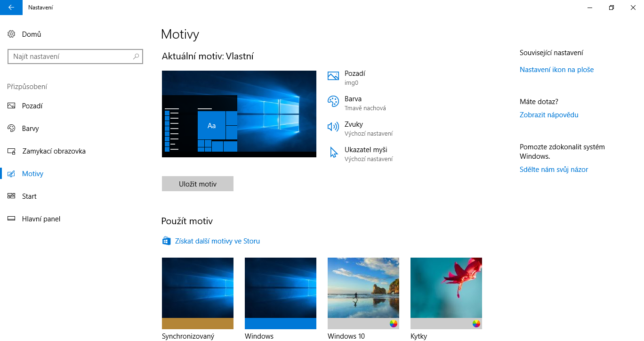644x341 pixels.
Task: Click the Uložit motiv button
Action: (198, 184)
